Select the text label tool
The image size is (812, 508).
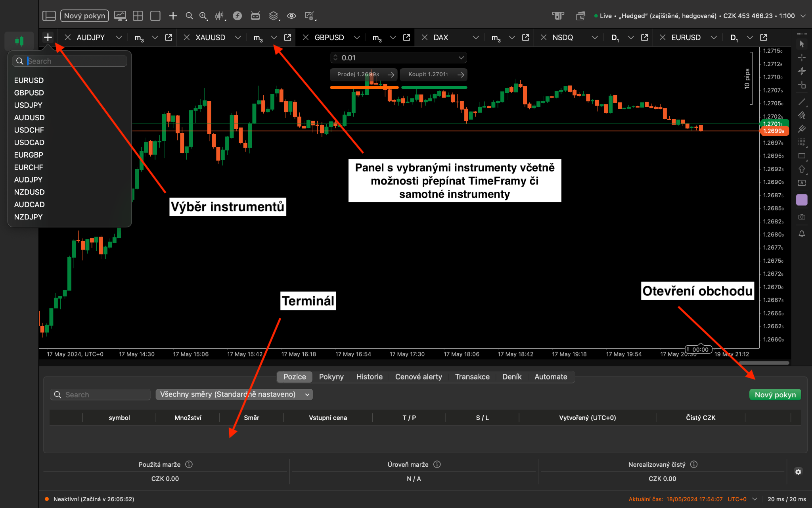pos(802,183)
